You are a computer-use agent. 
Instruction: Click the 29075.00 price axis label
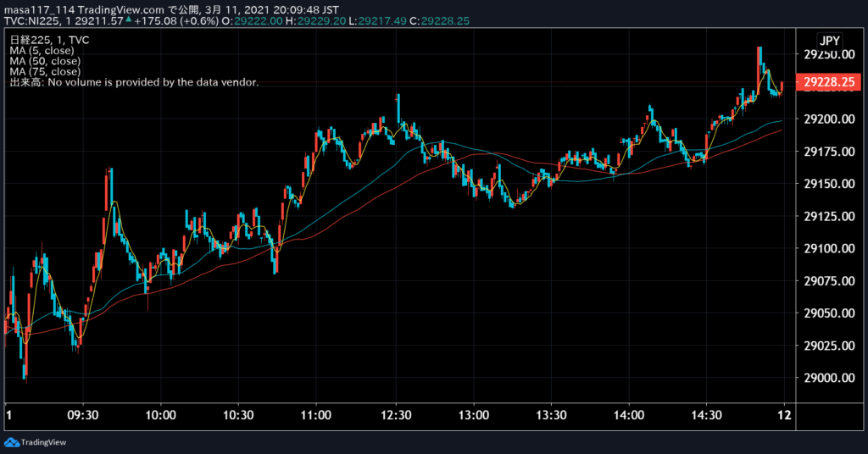tap(829, 281)
